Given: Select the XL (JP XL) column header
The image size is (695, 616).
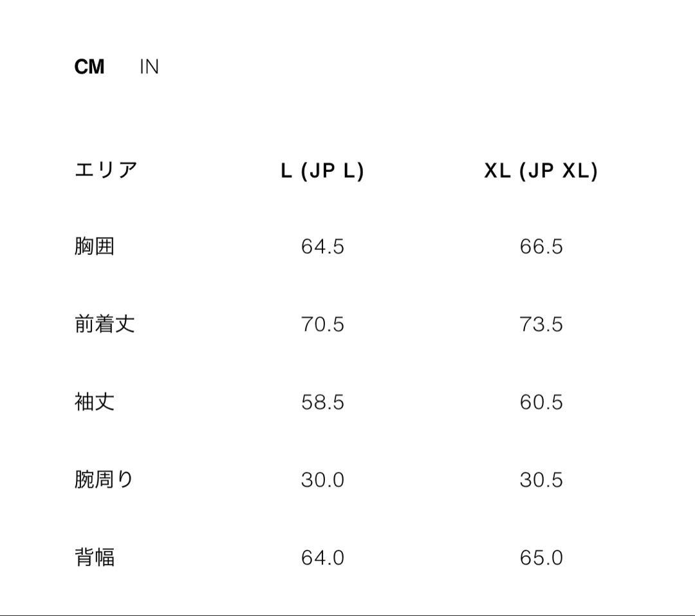Looking at the screenshot, I should 541,171.
